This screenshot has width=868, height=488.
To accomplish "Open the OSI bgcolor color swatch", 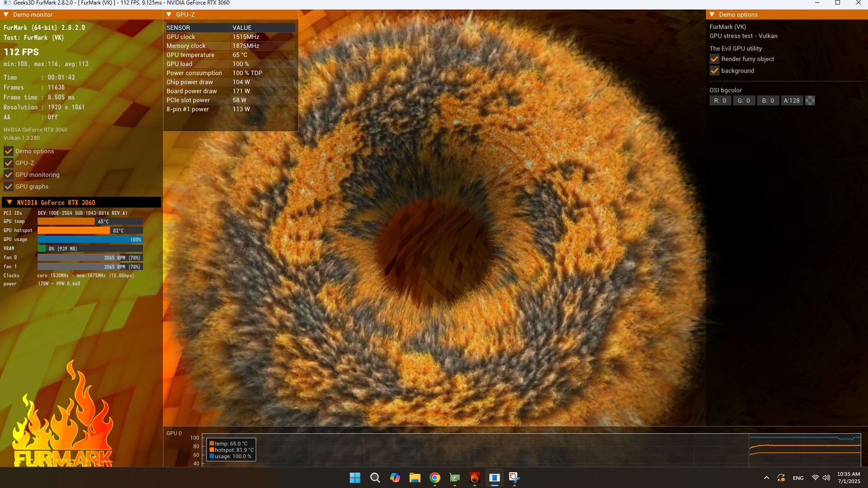I will pos(810,100).
